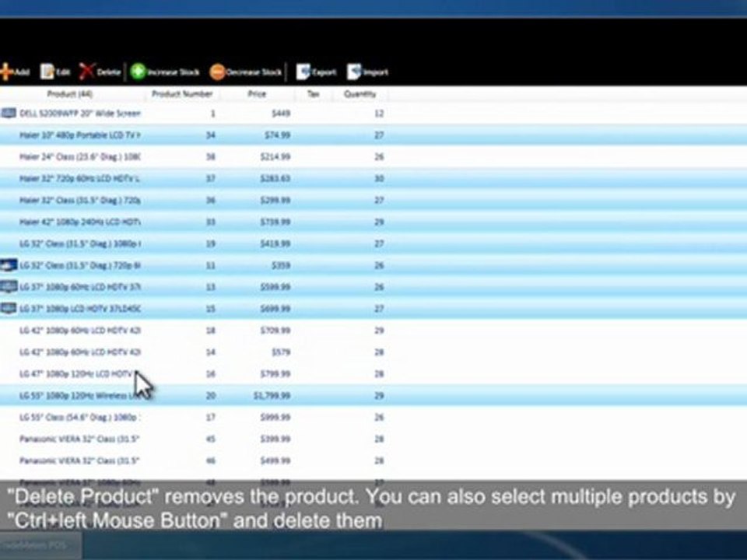Select Haier 32" Class (31.5" Diag.) row
The height and width of the screenshot is (560, 747).
373,200
